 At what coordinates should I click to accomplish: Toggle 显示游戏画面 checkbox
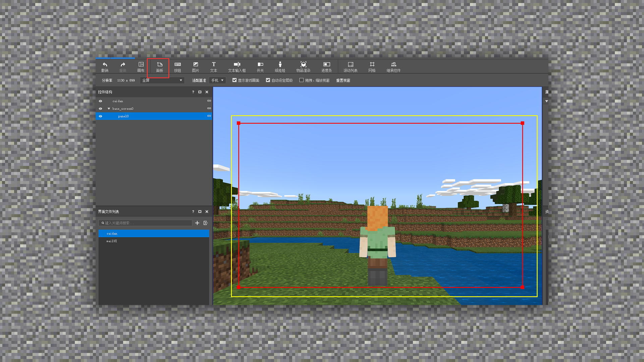tap(234, 80)
